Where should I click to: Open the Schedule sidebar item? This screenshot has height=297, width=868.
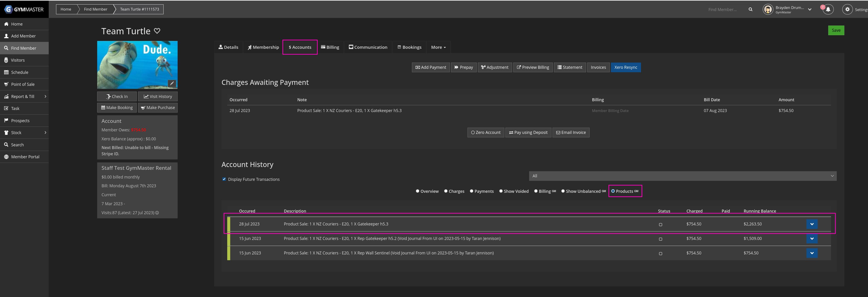pyautogui.click(x=20, y=72)
